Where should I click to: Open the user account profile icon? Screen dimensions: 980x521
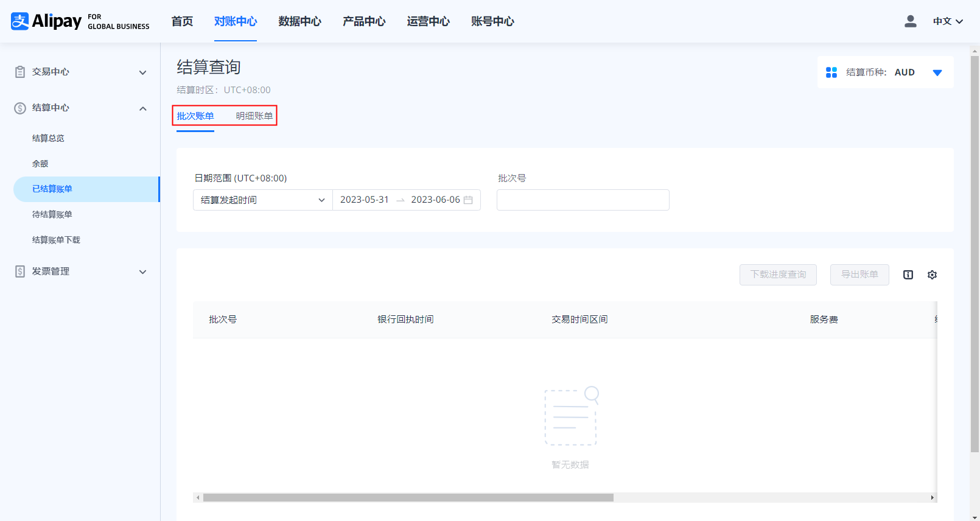(x=910, y=21)
